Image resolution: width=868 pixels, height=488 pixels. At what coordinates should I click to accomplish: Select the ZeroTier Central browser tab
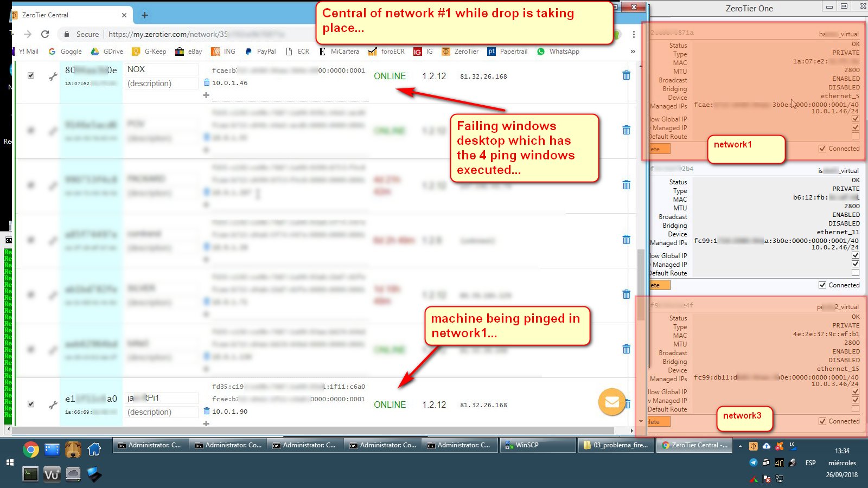pos(71,15)
